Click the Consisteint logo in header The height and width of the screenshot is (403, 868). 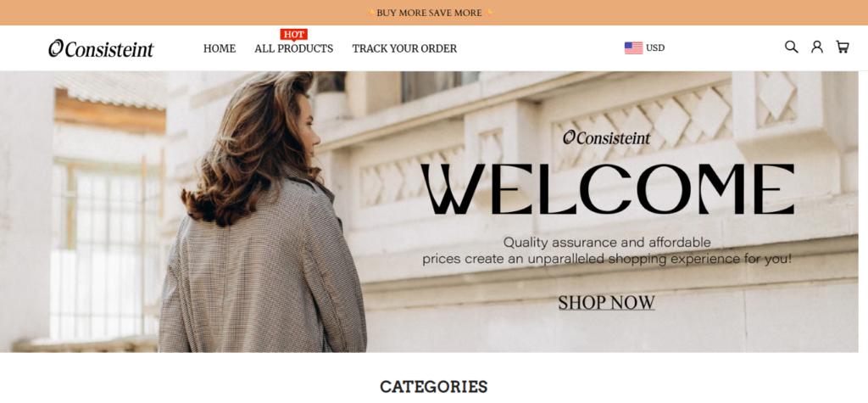coord(102,48)
